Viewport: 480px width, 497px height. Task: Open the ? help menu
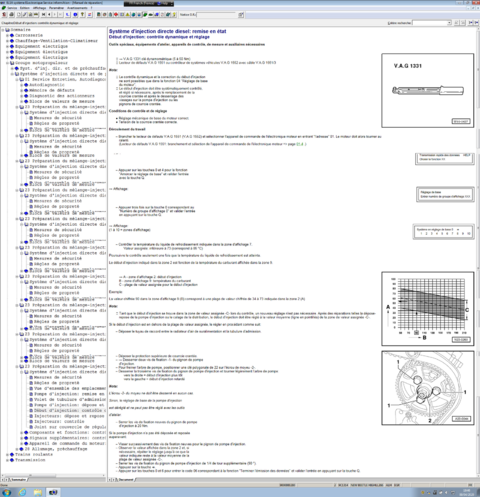[91, 8]
